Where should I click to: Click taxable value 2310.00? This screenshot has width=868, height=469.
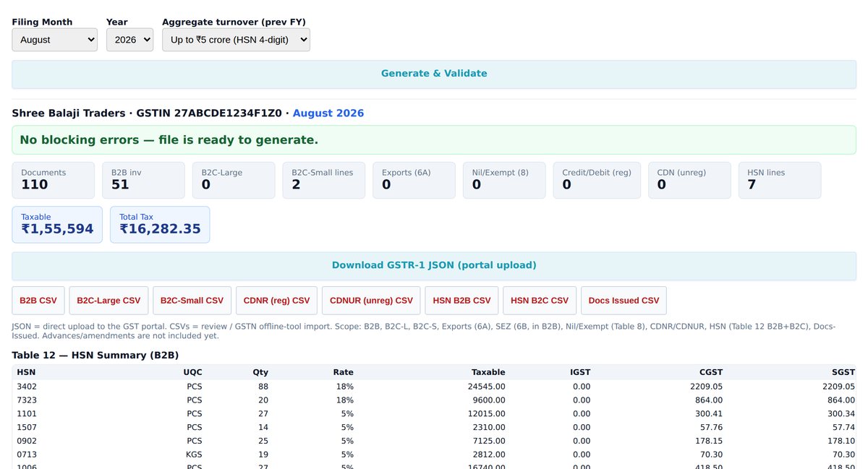490,428
